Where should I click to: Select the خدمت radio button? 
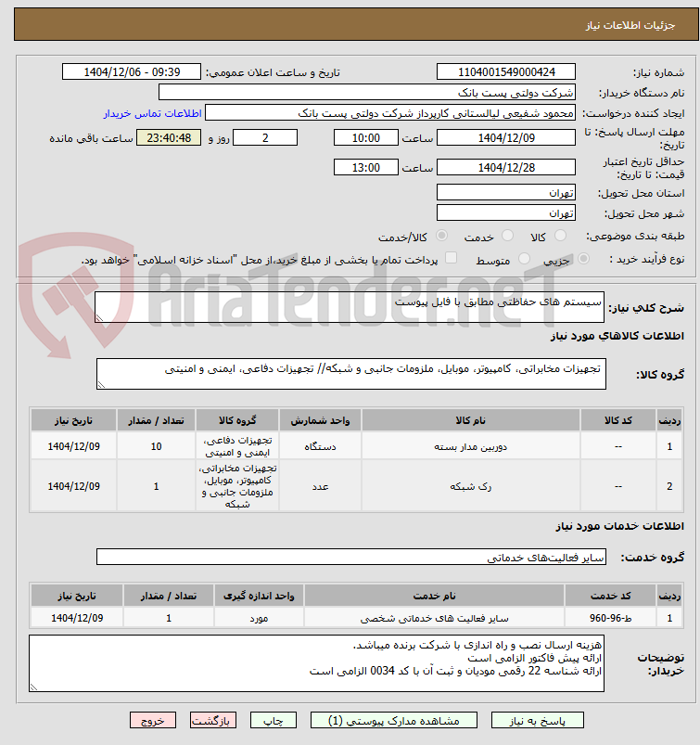507,235
